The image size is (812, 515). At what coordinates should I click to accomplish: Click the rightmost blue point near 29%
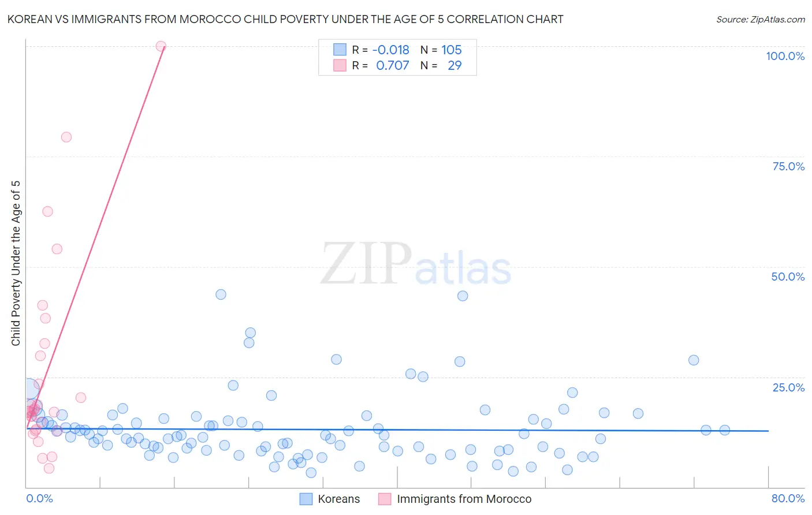click(694, 360)
